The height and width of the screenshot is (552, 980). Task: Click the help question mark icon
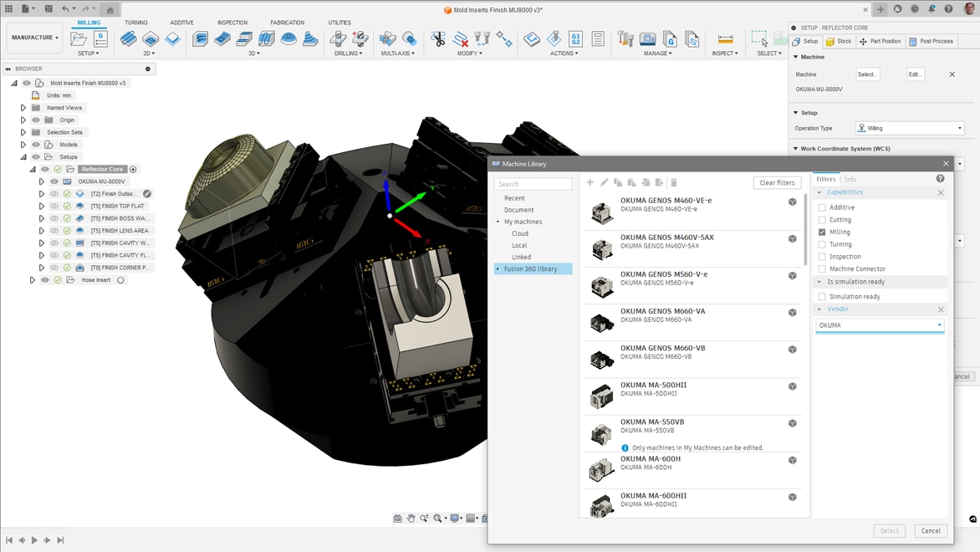[x=940, y=179]
